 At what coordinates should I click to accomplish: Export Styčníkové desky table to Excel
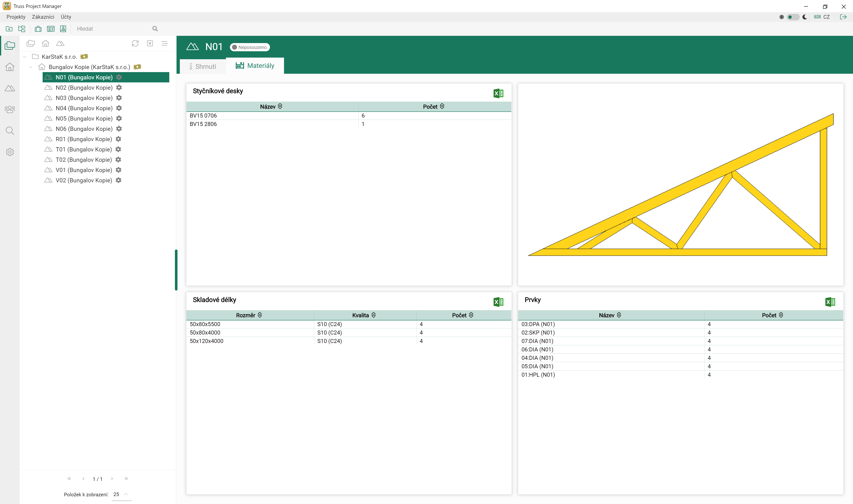[x=498, y=93]
